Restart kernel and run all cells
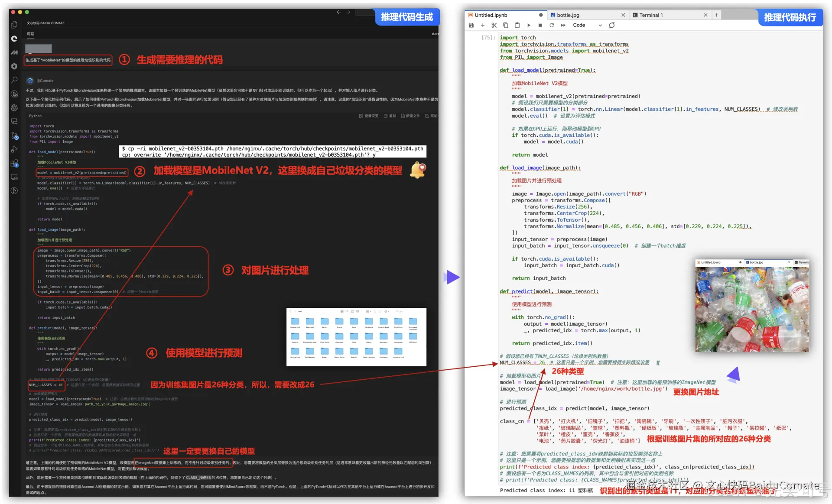The image size is (832, 504). (563, 26)
